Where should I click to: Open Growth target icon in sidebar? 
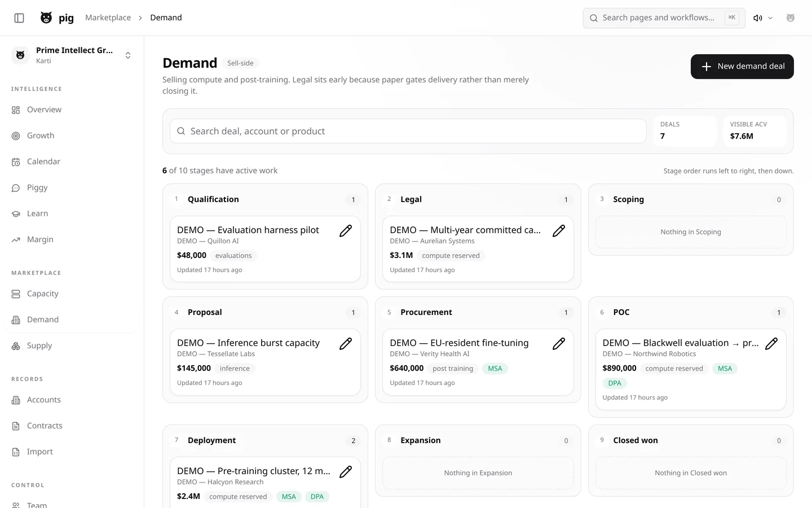point(16,136)
